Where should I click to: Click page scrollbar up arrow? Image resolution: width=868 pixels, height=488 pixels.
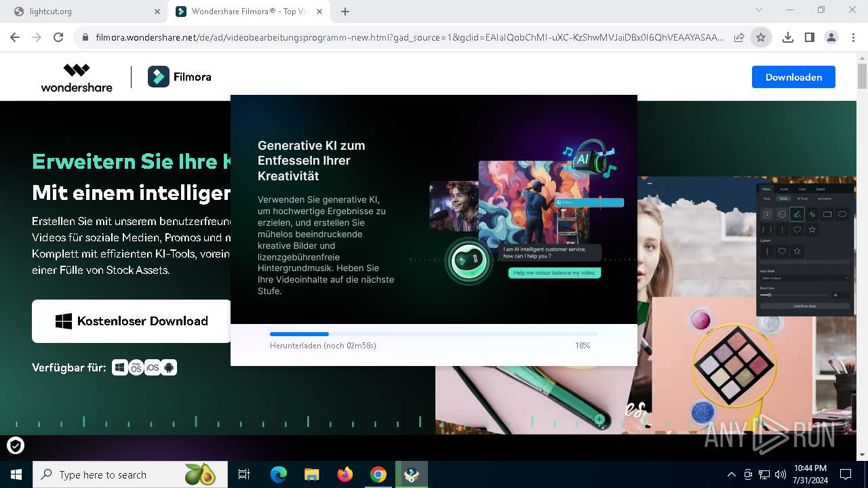862,59
